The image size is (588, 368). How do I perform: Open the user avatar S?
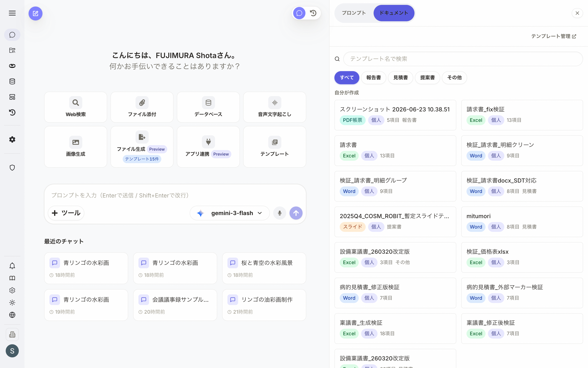(x=12, y=351)
